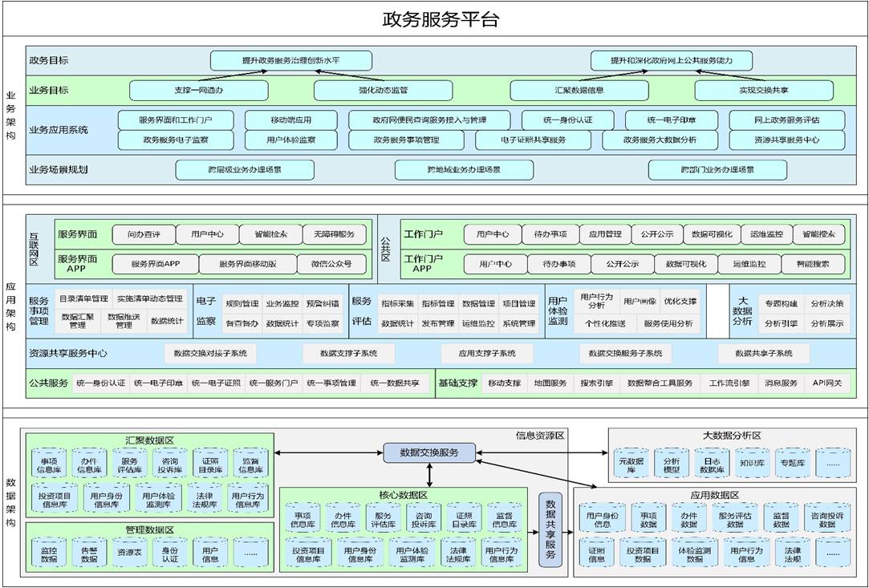Select the 预警纠错 cell
The image size is (869, 588).
pyautogui.click(x=323, y=304)
